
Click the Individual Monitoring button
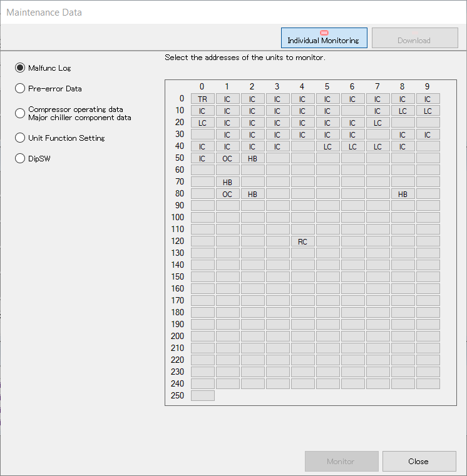[x=324, y=38]
